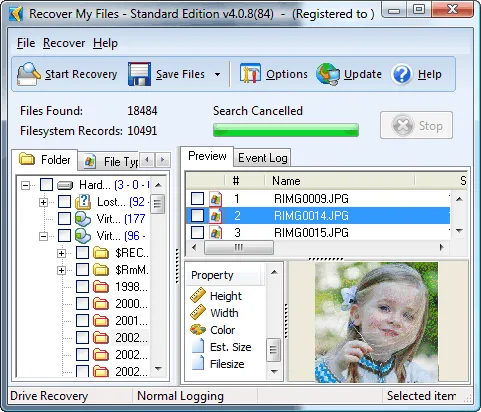The height and width of the screenshot is (412, 481).
Task: Click the girl photo preview image
Action: click(x=377, y=322)
